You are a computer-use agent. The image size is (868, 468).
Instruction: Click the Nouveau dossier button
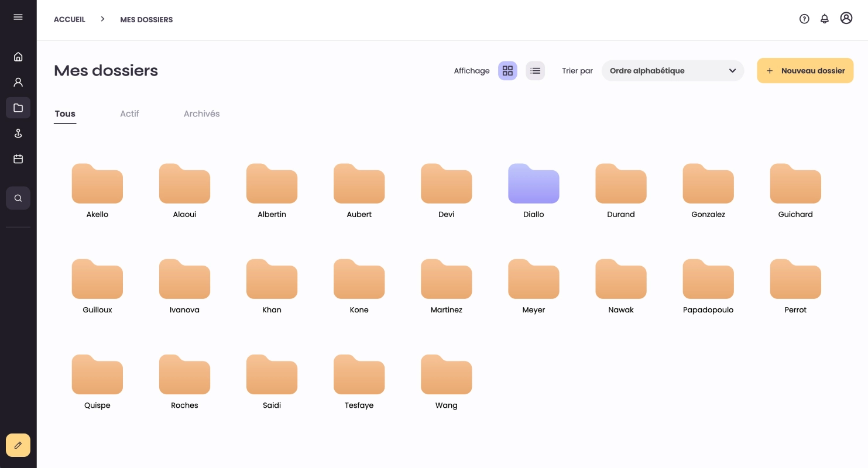(805, 71)
